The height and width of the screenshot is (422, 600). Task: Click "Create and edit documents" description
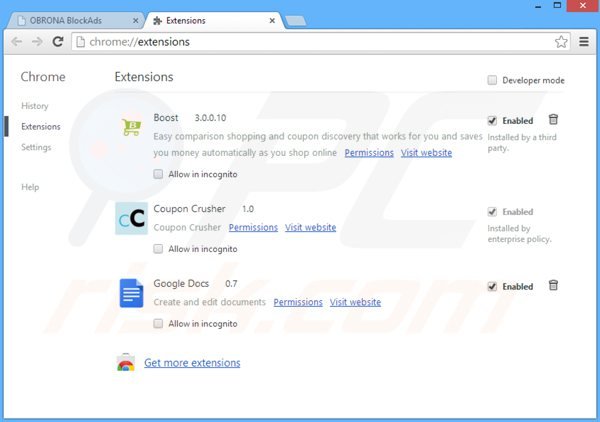point(209,302)
